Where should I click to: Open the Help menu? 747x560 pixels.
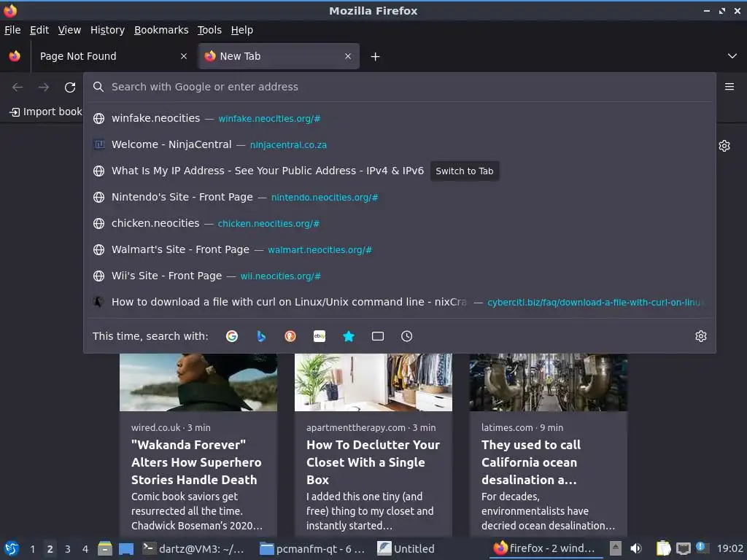pos(242,30)
